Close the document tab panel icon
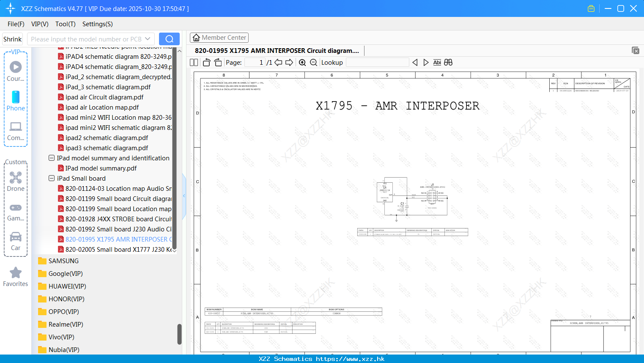Screen dimensions: 644x363 (636, 50)
